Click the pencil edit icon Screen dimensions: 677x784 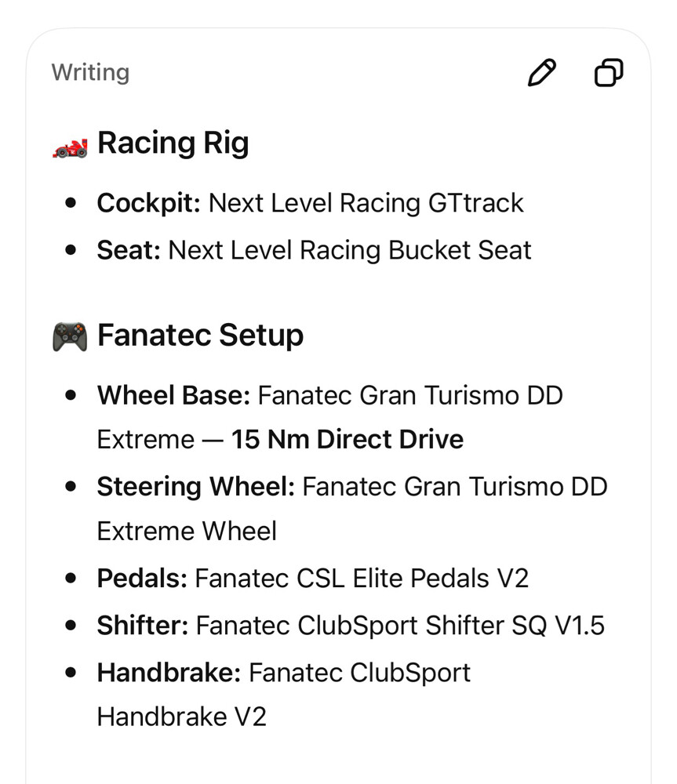pyautogui.click(x=542, y=73)
